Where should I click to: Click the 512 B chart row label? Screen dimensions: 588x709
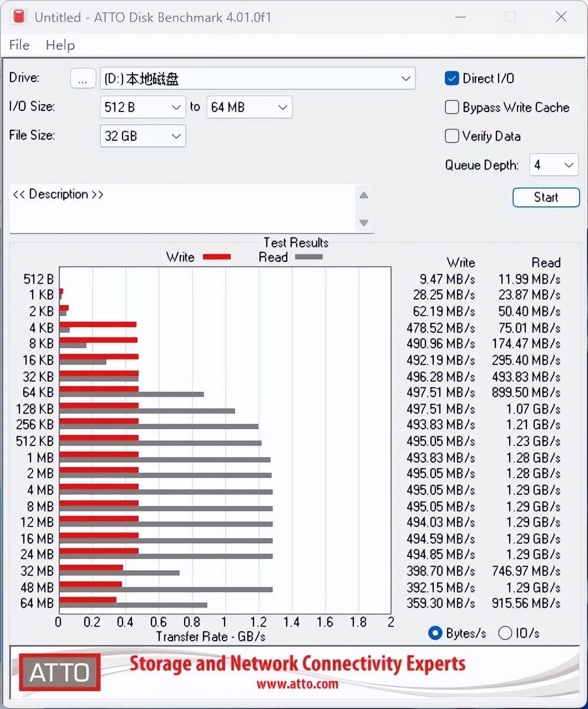point(38,279)
